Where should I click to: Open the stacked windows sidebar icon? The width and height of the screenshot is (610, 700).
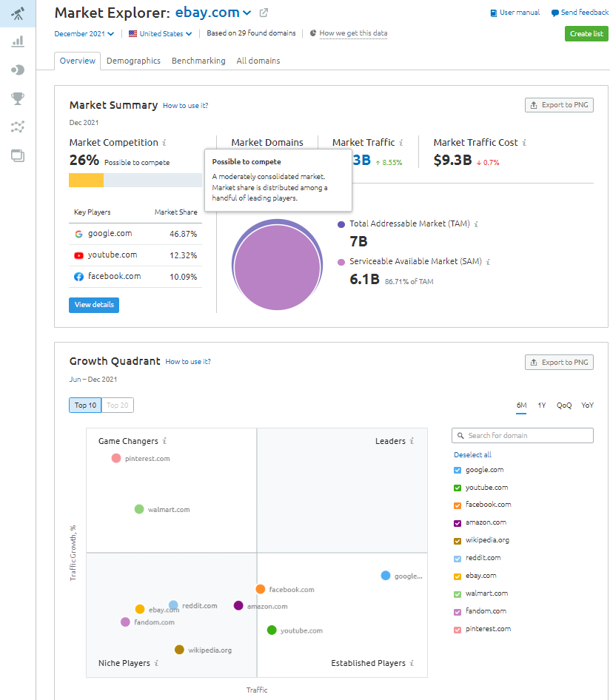point(18,155)
